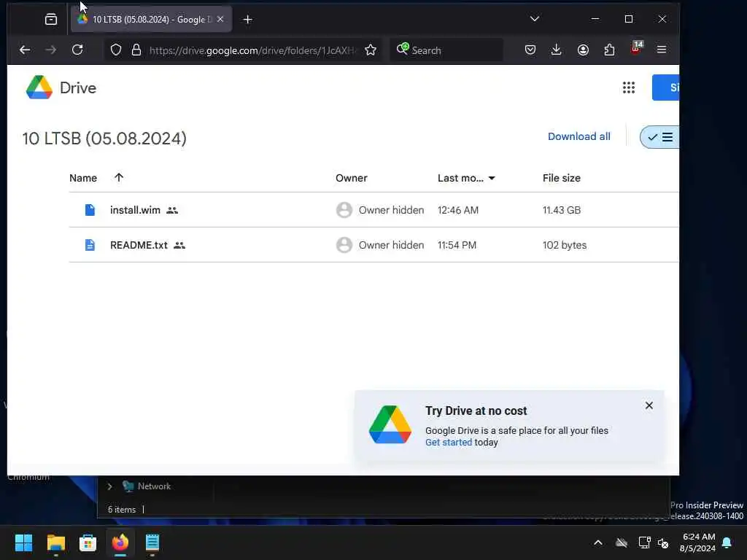Click the Name column header
747x560 pixels.
pos(83,178)
